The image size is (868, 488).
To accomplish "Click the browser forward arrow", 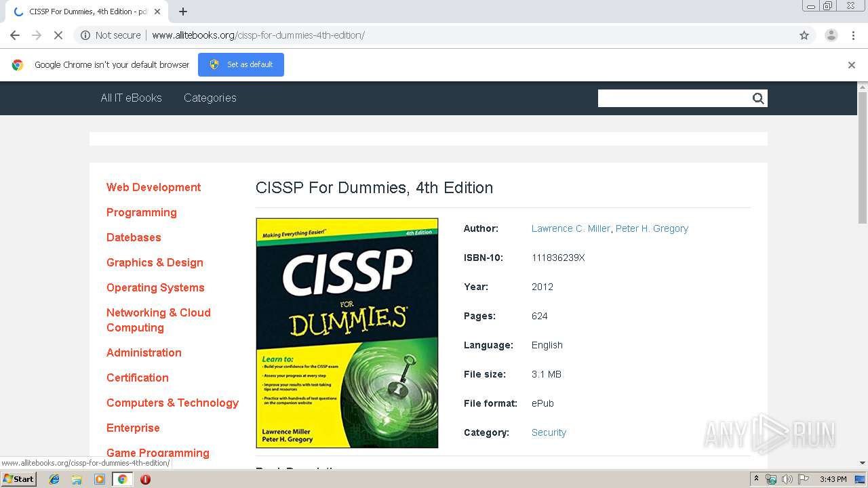I will pyautogui.click(x=37, y=35).
